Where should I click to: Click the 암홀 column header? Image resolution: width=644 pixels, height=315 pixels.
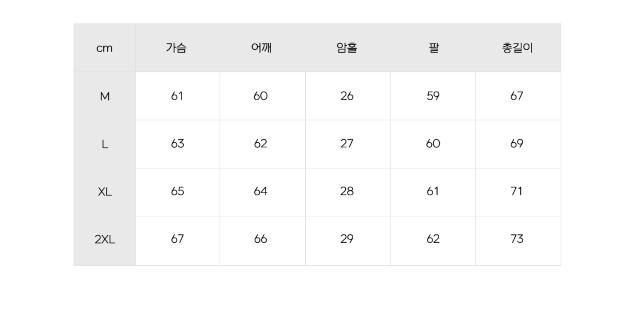coord(347,48)
